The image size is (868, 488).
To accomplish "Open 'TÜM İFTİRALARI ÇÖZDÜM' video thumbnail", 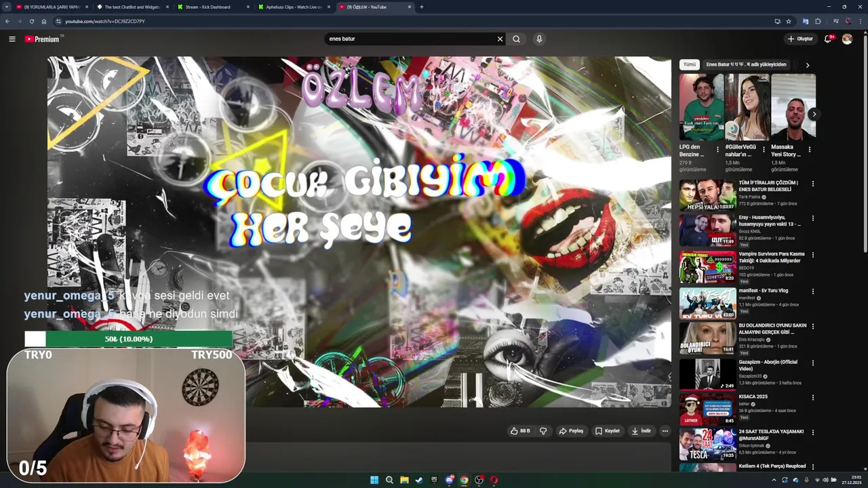I will pos(707,195).
